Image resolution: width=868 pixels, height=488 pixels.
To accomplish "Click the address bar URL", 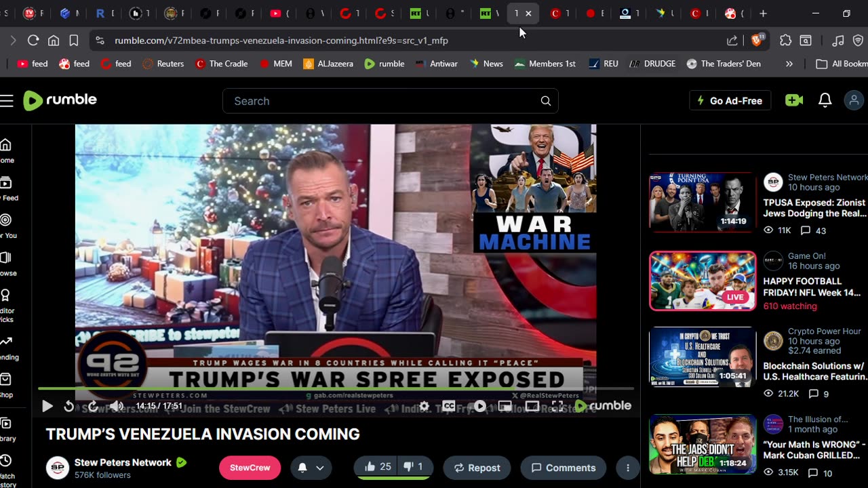I will [281, 41].
